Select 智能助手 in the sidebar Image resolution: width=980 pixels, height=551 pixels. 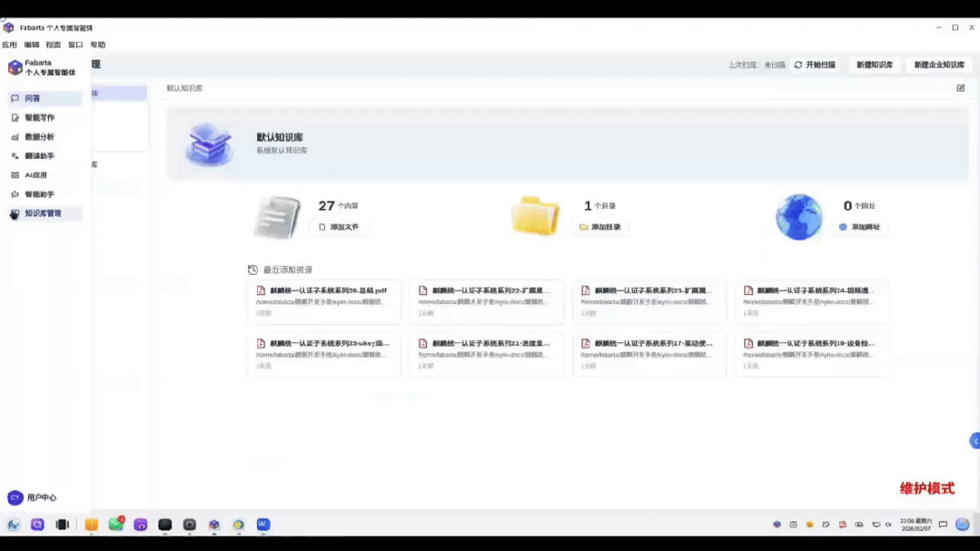39,194
